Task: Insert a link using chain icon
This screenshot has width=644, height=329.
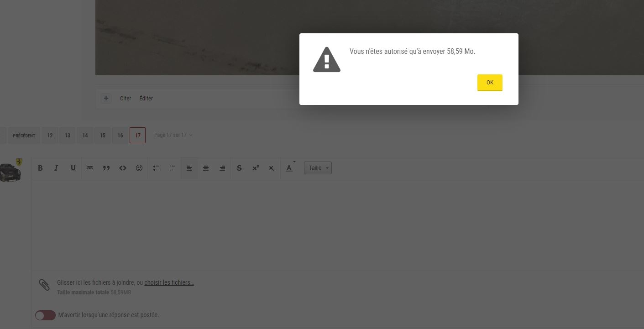Action: (90, 168)
